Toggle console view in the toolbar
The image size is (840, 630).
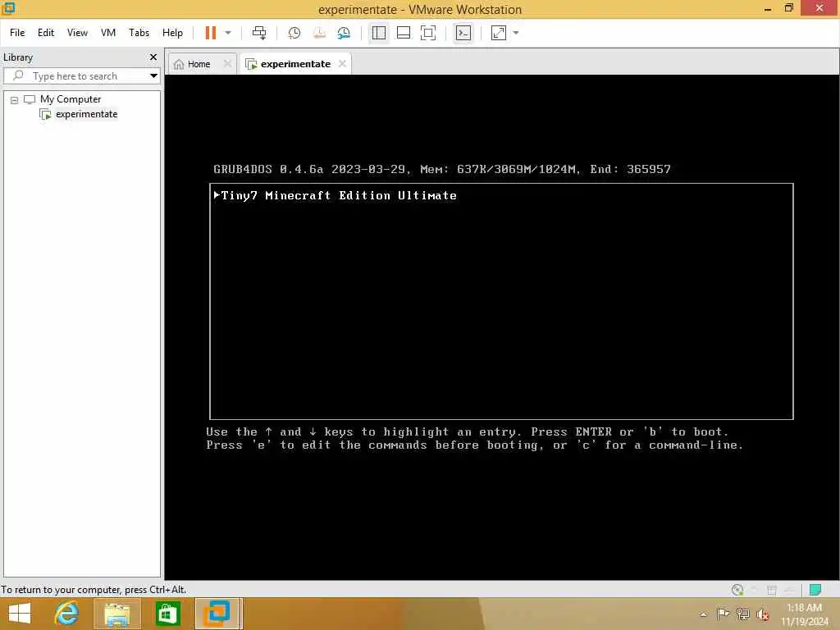point(463,33)
